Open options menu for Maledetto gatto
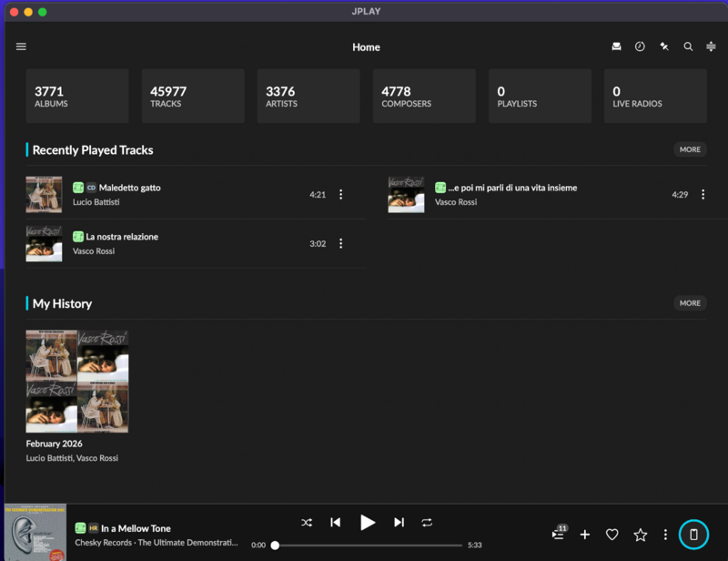 point(341,194)
